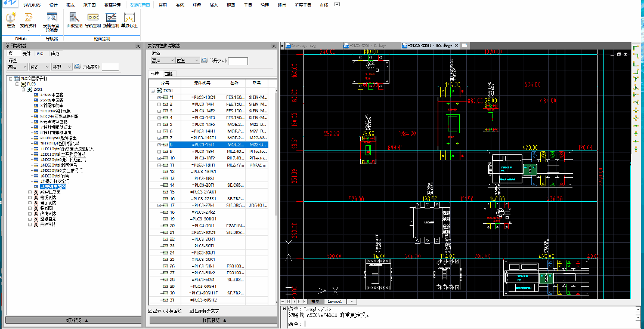Close the layout navigator panel

[274, 45]
